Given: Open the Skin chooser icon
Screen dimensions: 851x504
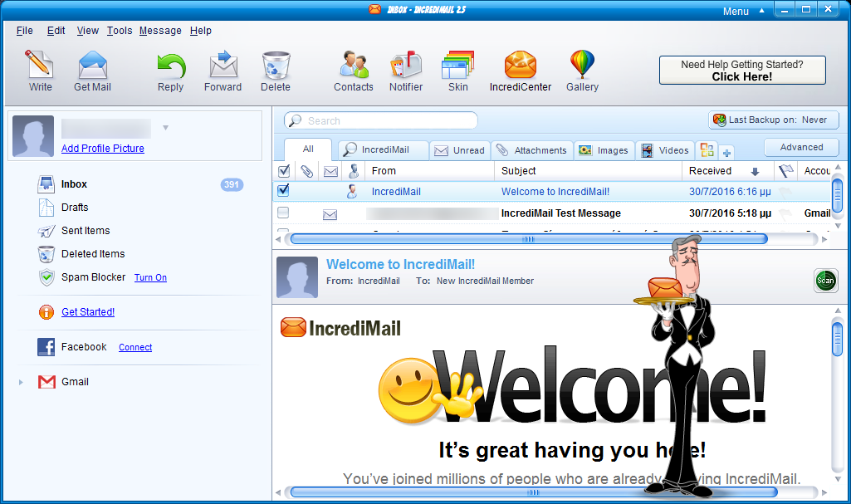Looking at the screenshot, I should click(458, 65).
